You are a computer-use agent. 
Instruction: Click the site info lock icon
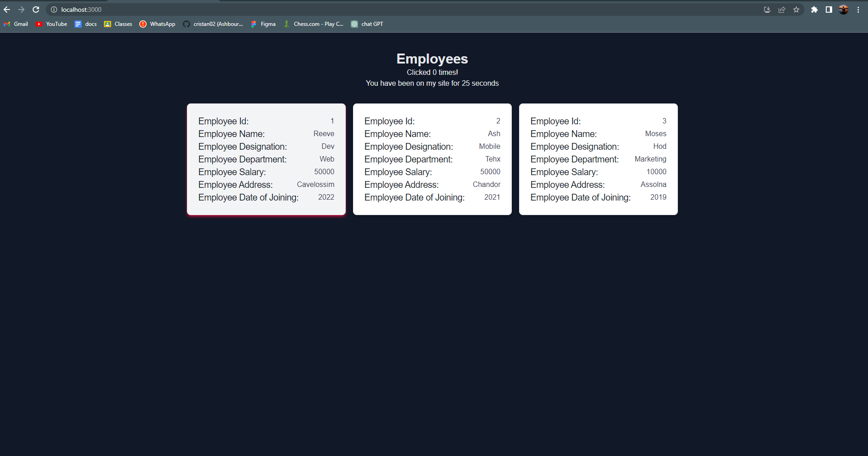pos(53,9)
